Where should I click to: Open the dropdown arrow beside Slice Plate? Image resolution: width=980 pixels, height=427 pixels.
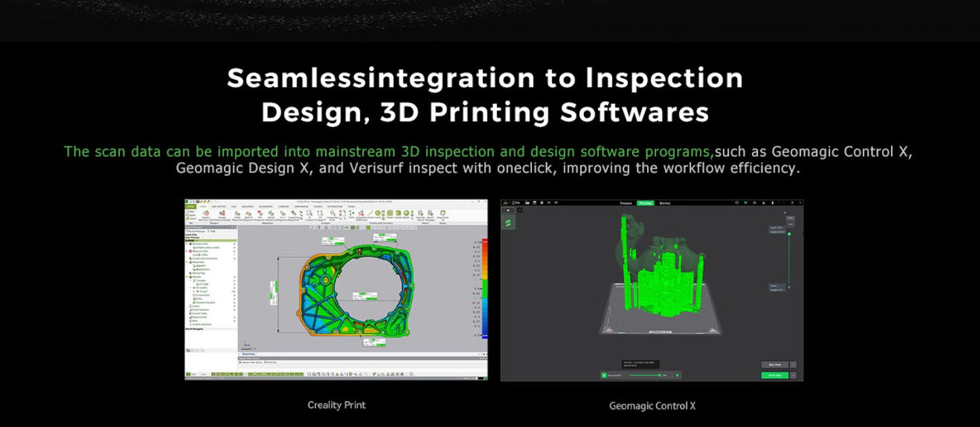point(793,365)
